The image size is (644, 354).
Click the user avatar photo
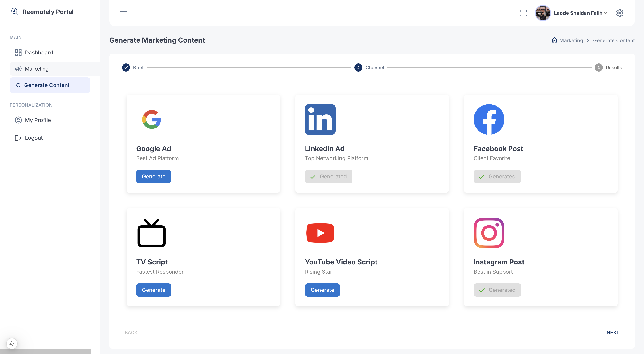point(543,13)
